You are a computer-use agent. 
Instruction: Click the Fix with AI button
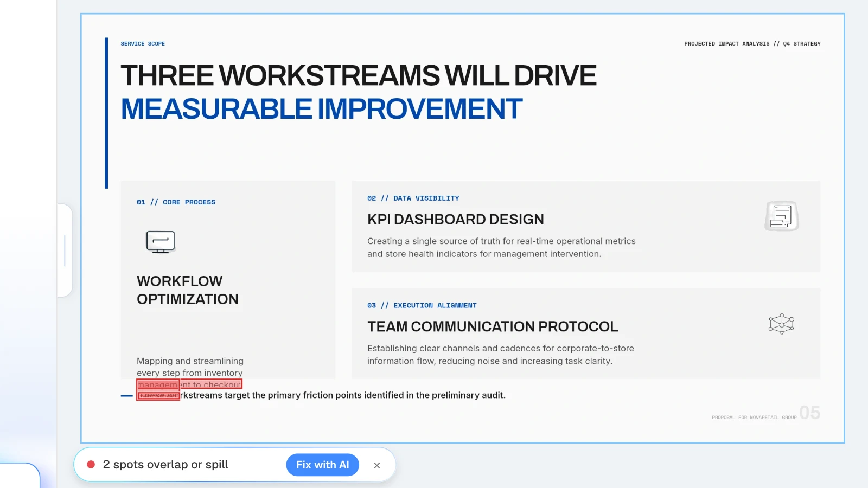[x=322, y=465]
